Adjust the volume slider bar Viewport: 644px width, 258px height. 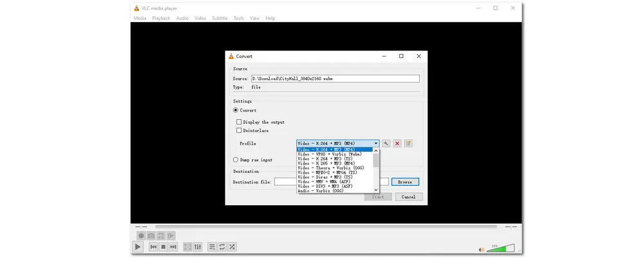501,248
